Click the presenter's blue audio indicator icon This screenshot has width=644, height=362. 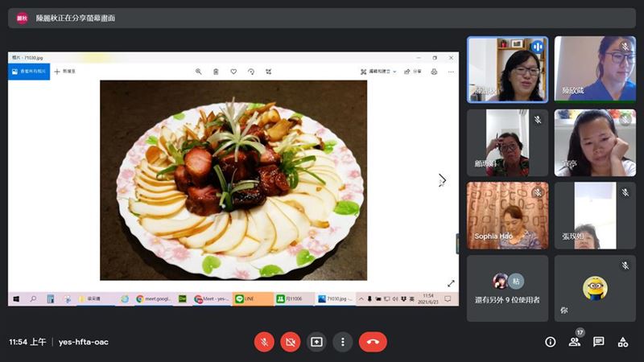pos(537,47)
